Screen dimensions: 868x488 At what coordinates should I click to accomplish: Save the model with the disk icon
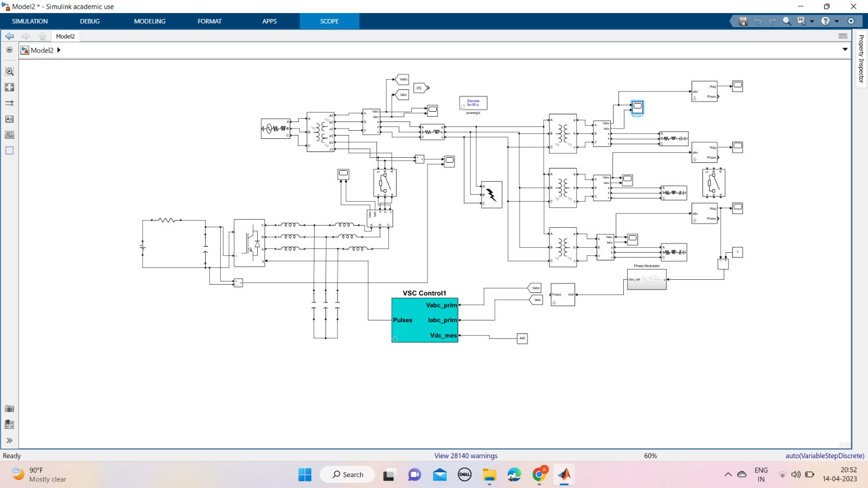tap(743, 21)
